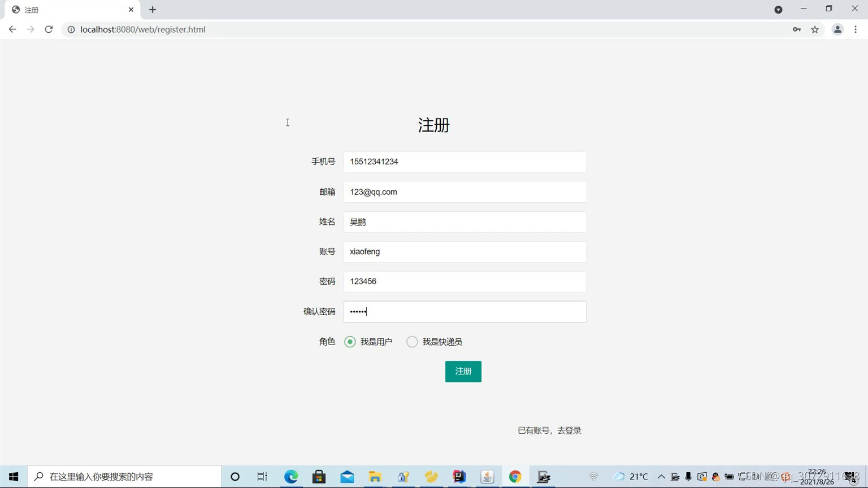868x488 pixels.
Task: Switch to IntelliJ IDEA on taskbar
Action: (x=459, y=477)
